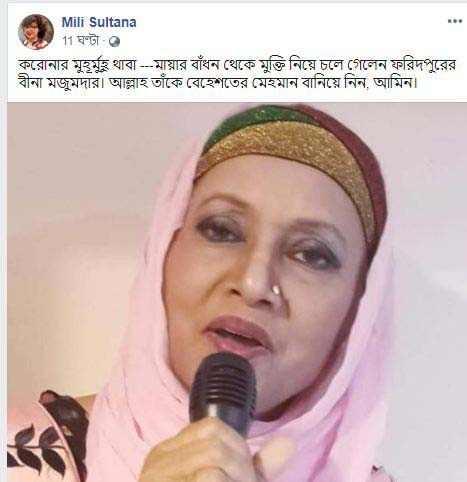Click the nose stud in the photo
This screenshot has width=467, height=482.
pos(277,290)
